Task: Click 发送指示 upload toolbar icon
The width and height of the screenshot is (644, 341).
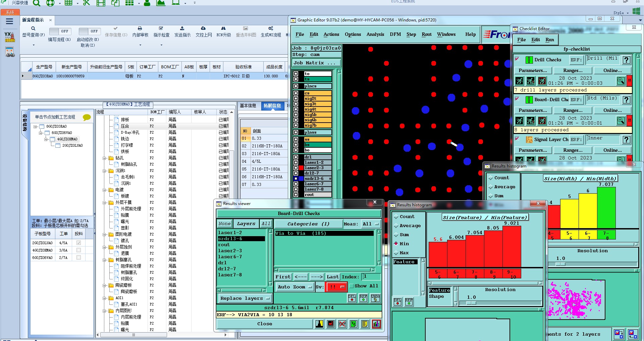Action: (x=182, y=28)
